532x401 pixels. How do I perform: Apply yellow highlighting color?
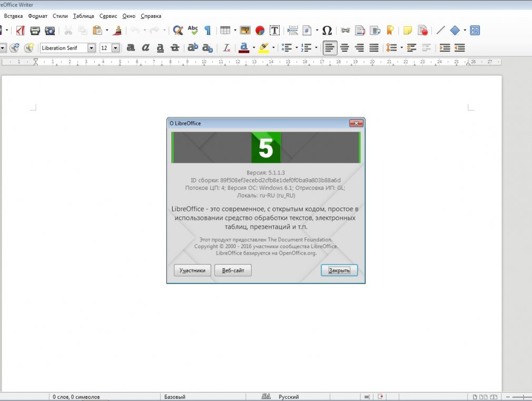click(x=263, y=48)
